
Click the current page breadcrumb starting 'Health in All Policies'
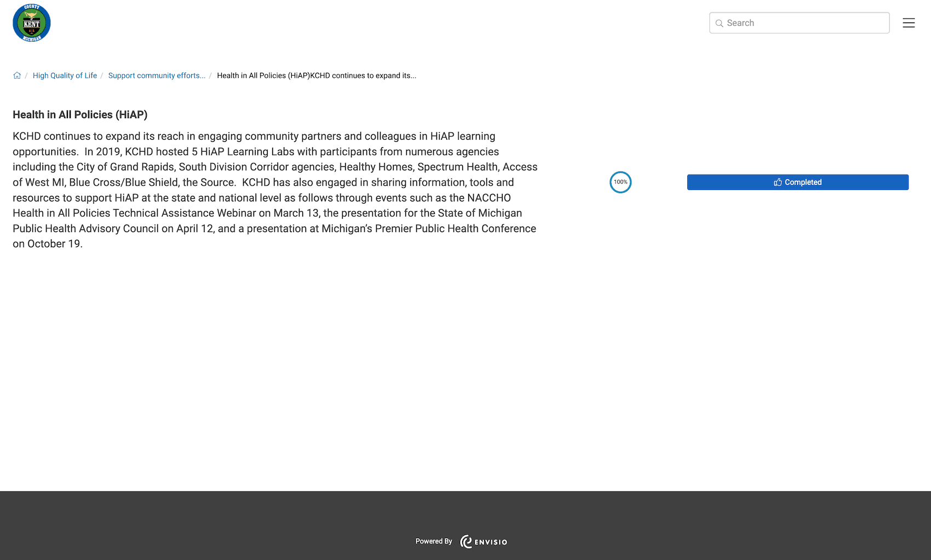point(317,76)
